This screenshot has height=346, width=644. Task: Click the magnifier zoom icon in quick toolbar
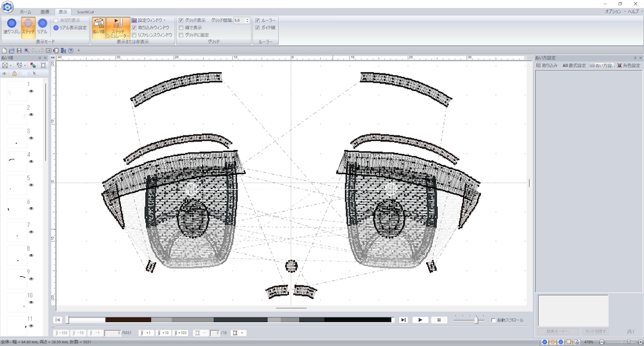[26, 51]
